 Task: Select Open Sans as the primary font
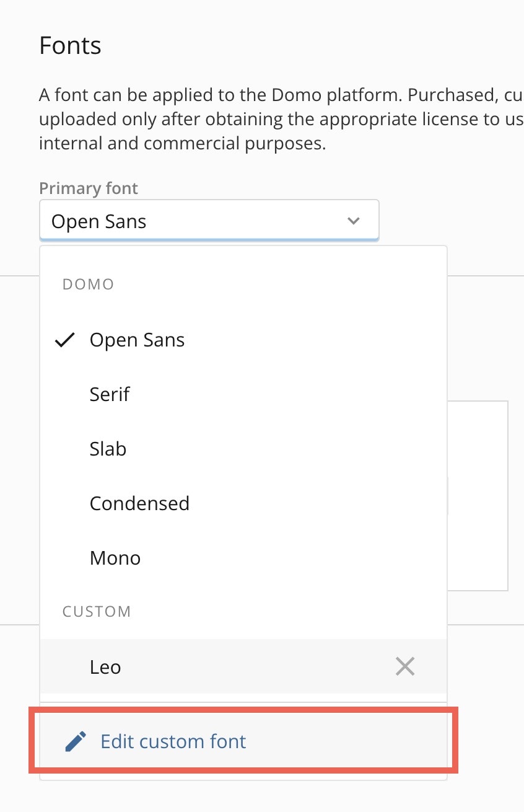coord(137,340)
